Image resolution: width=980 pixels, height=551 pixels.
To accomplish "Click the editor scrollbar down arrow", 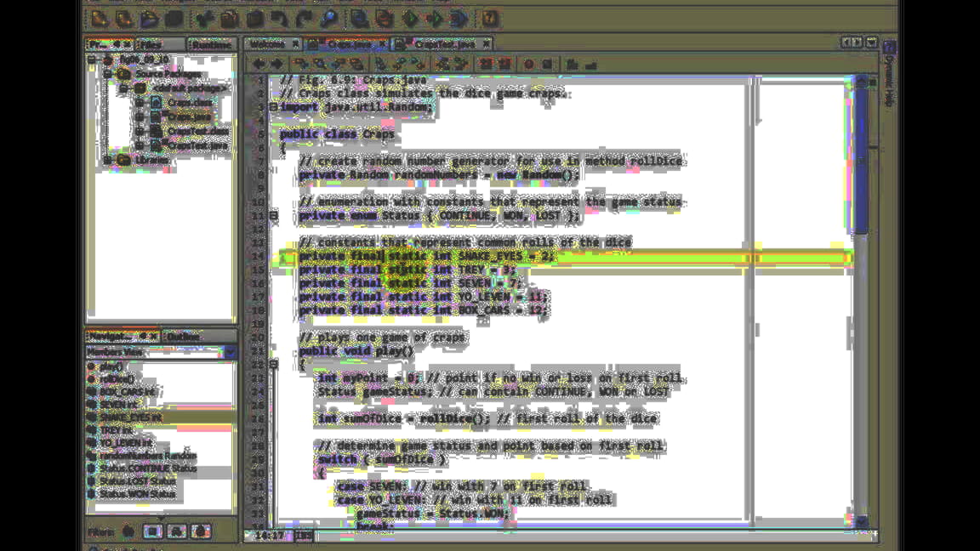I will tap(861, 521).
